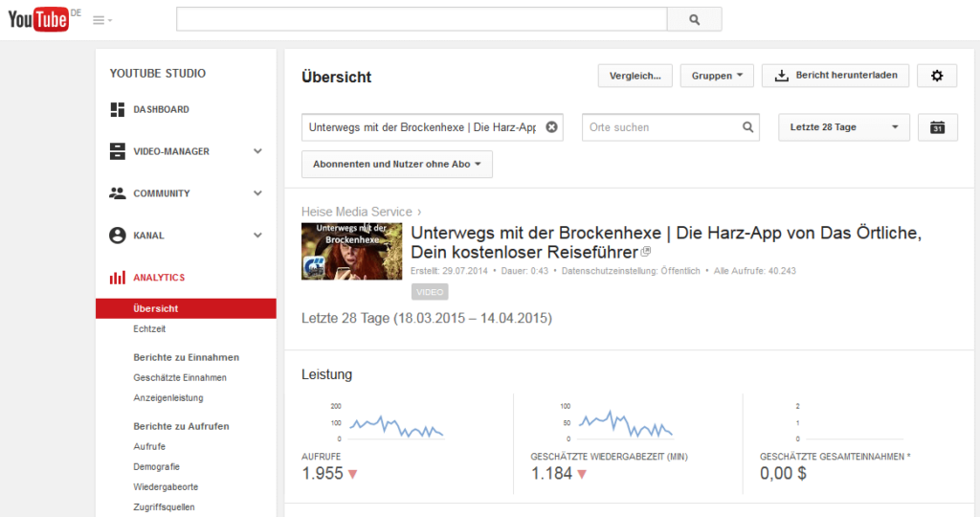Screen dimensions: 980x517
Task: Clear the video filter with X icon
Action: 551,127
